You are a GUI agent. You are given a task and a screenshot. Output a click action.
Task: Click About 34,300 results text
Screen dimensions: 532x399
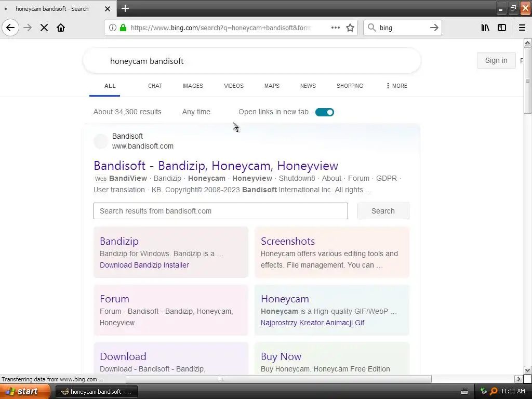127,112
